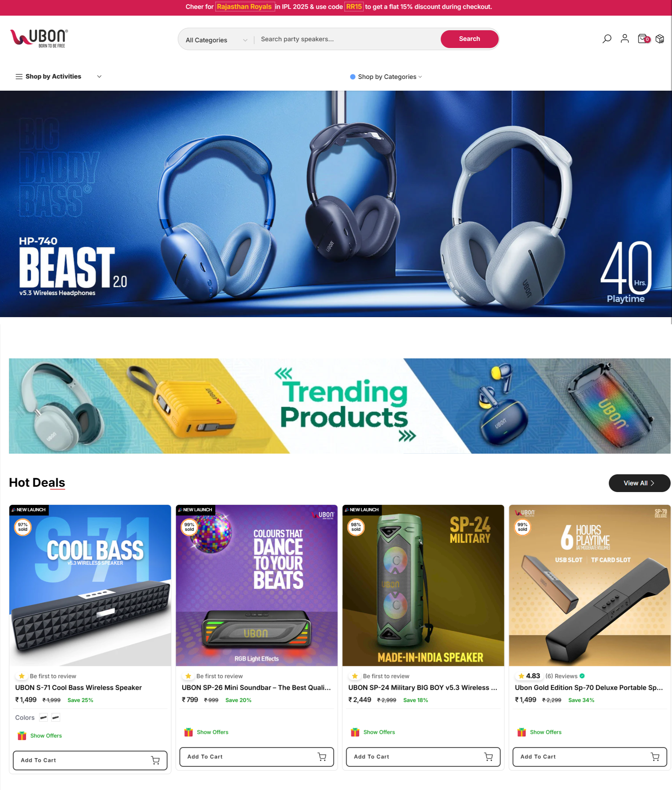Add SP-24 Military speaker to cart
Screen dimensions: 672x790
tap(423, 757)
